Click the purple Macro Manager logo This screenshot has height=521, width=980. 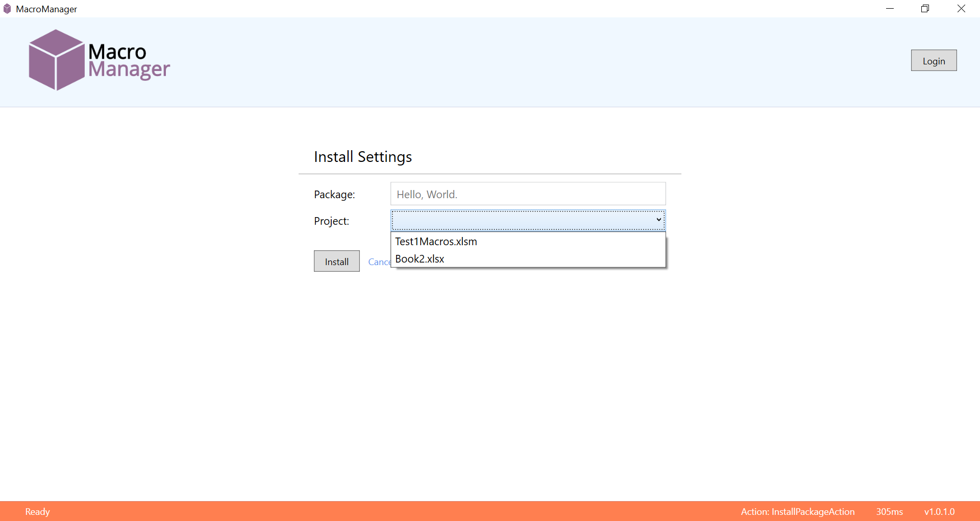(99, 60)
